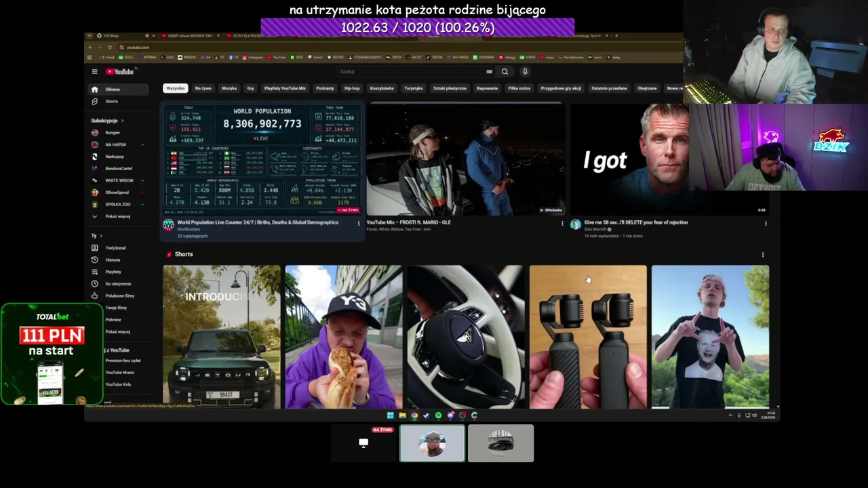Image resolution: width=868 pixels, height=488 pixels.
Task: Expand the Ty section header
Action: tap(97, 236)
